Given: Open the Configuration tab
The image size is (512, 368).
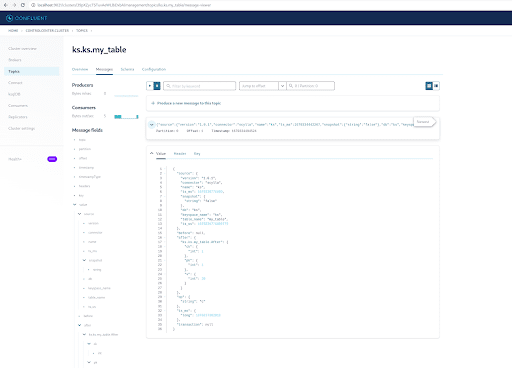Looking at the screenshot, I should 154,69.
